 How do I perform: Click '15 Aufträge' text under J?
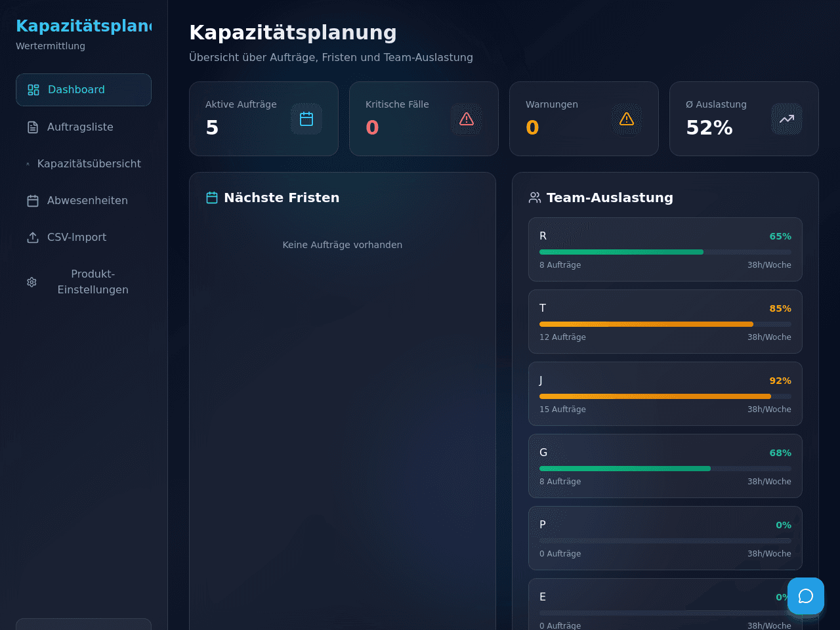tap(562, 409)
